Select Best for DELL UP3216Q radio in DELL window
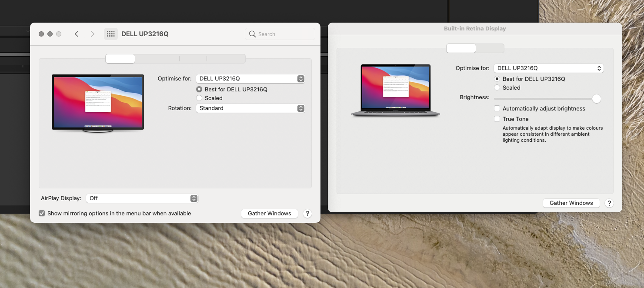This screenshot has height=288, width=644. pyautogui.click(x=199, y=89)
